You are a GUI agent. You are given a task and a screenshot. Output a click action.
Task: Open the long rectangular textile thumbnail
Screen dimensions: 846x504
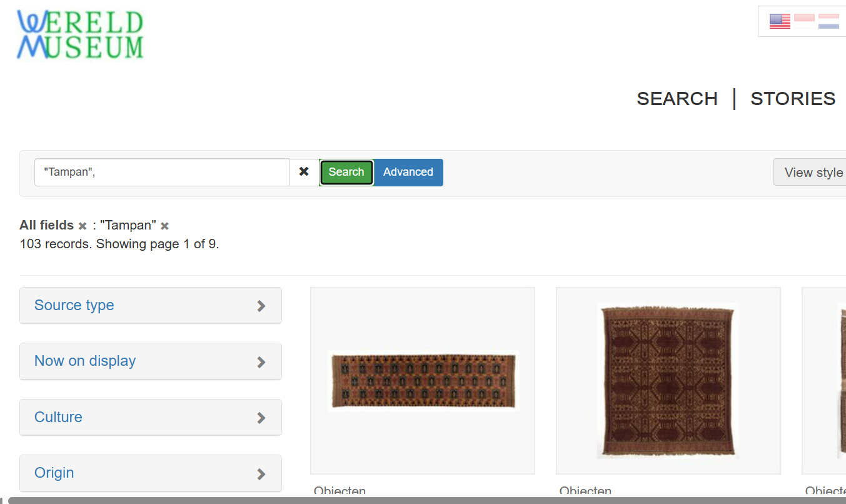[x=423, y=380]
